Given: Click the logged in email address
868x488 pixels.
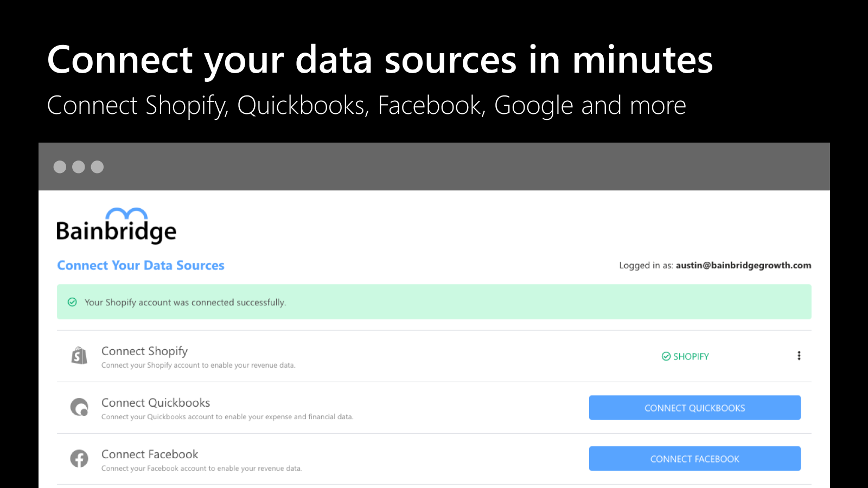Looking at the screenshot, I should 743,265.
